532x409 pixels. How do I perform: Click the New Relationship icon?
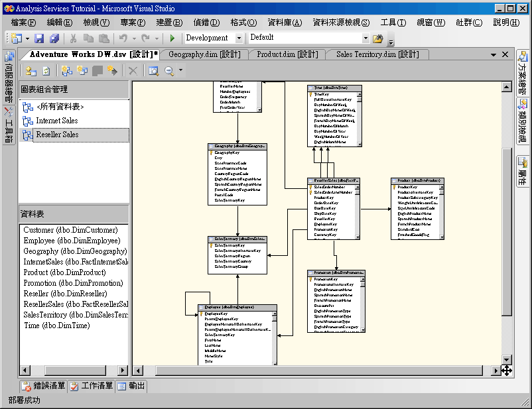tap(112, 70)
